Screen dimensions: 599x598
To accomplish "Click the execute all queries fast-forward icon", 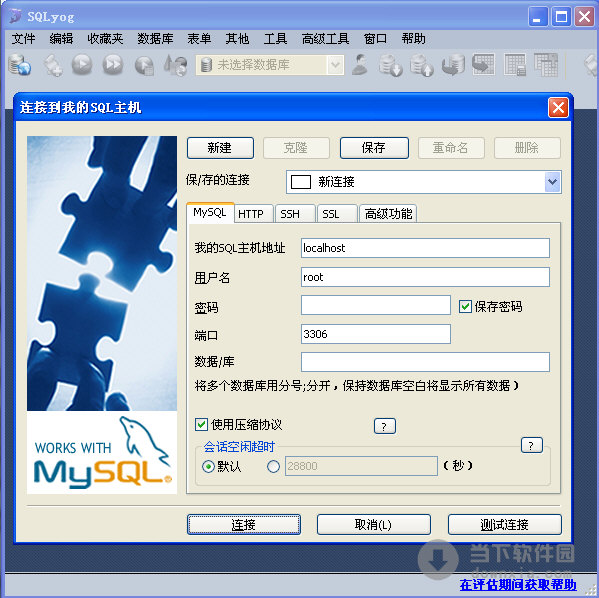I will (113, 65).
